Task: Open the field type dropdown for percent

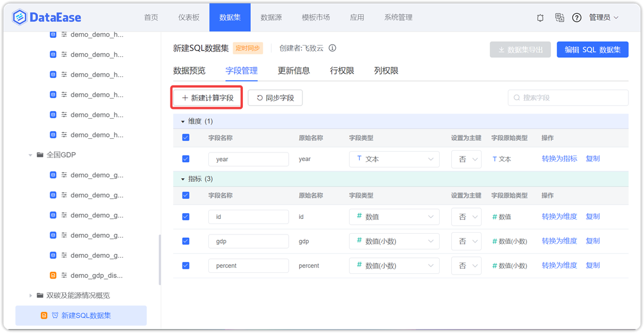Action: 394,266
